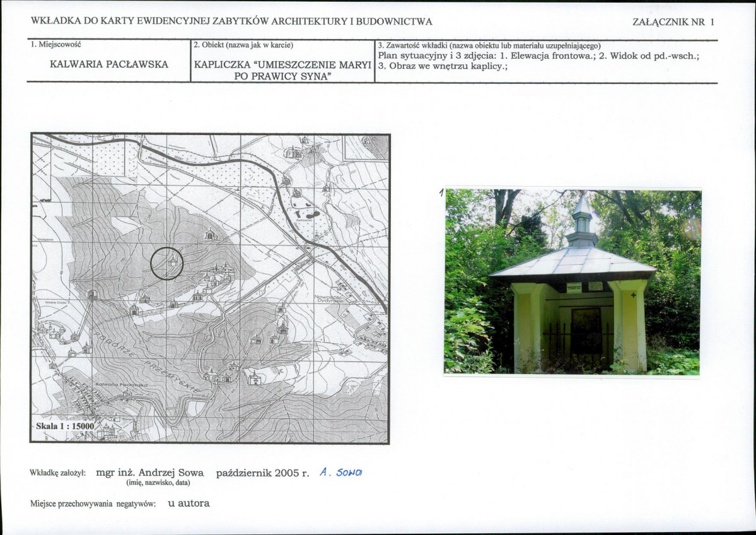The image size is (756, 535).
Task: Select the 'KALWARIA PACŁAWSKA' locality field value
Action: click(x=108, y=64)
